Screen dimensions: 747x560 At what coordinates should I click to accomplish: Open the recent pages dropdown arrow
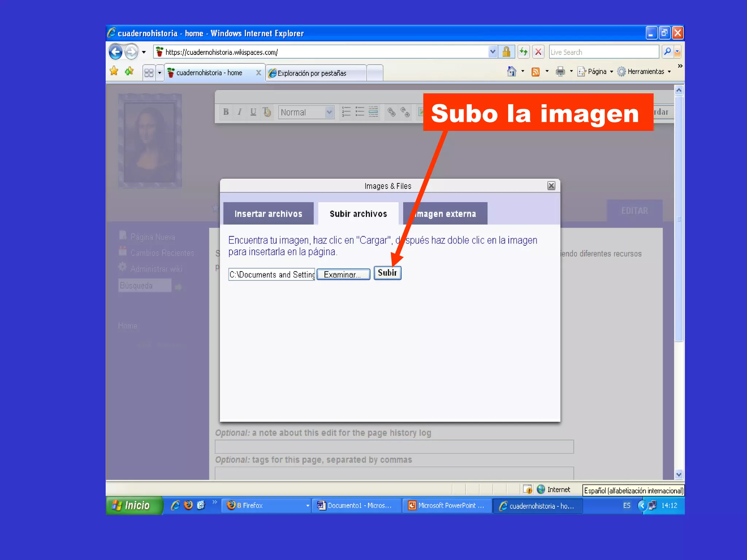point(144,52)
